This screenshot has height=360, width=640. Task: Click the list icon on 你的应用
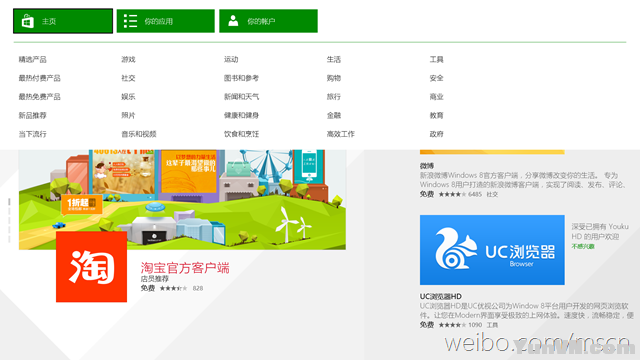coord(130,21)
